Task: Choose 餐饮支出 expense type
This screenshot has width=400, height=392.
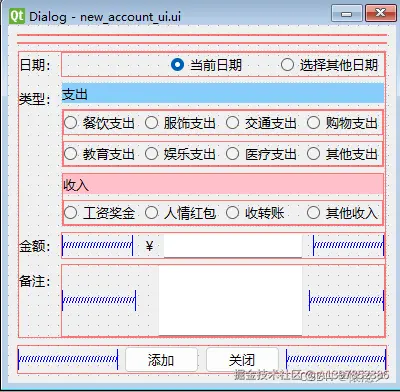Action: pyautogui.click(x=99, y=123)
